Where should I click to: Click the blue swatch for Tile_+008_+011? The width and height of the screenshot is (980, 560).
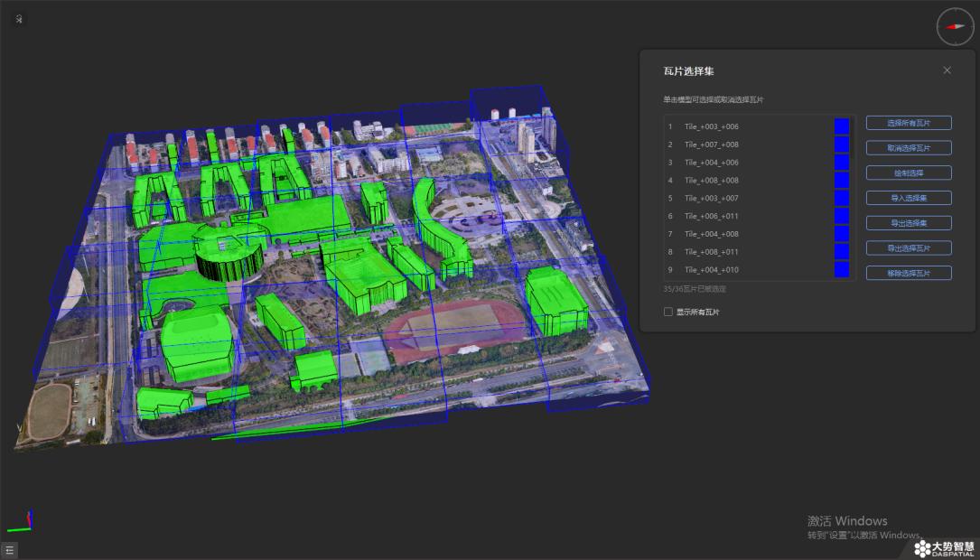pos(842,252)
